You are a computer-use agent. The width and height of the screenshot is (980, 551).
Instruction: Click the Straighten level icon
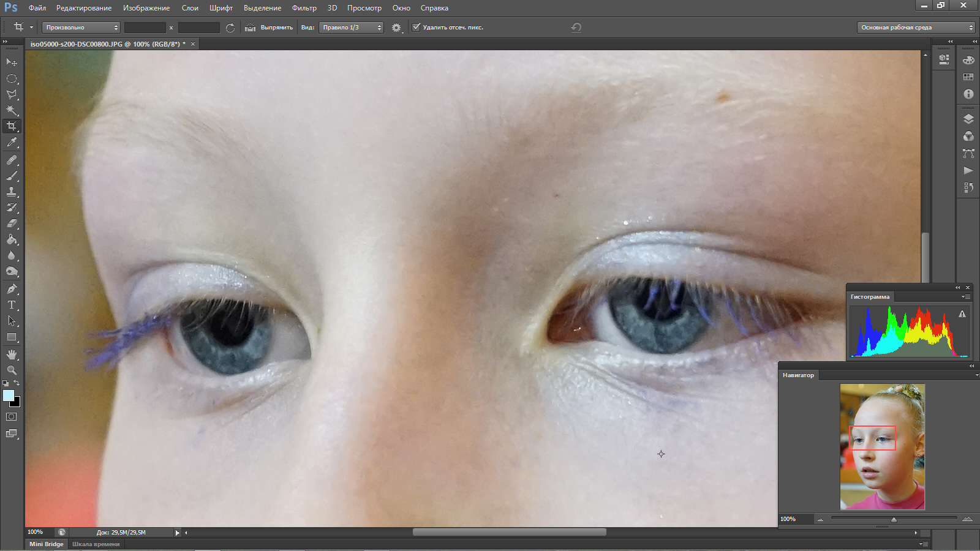[250, 28]
